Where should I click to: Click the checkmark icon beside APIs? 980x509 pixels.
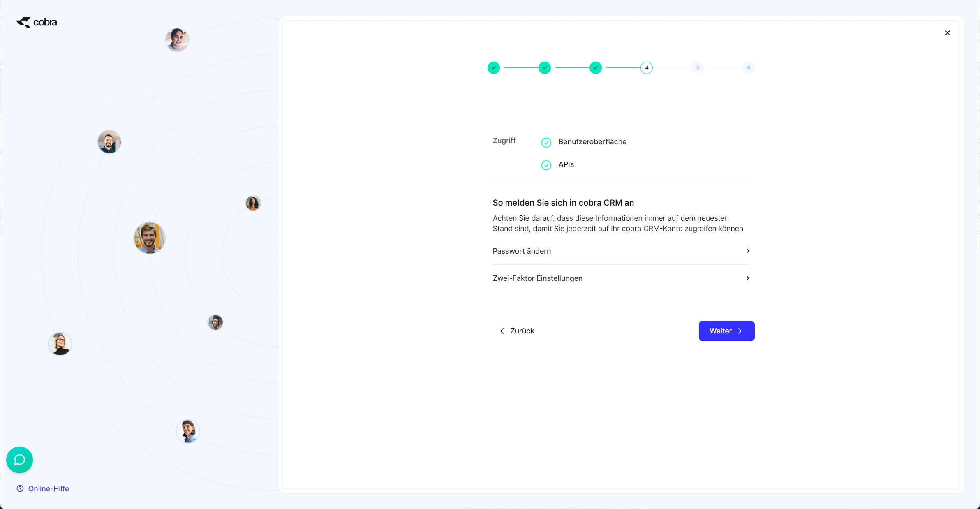545,165
